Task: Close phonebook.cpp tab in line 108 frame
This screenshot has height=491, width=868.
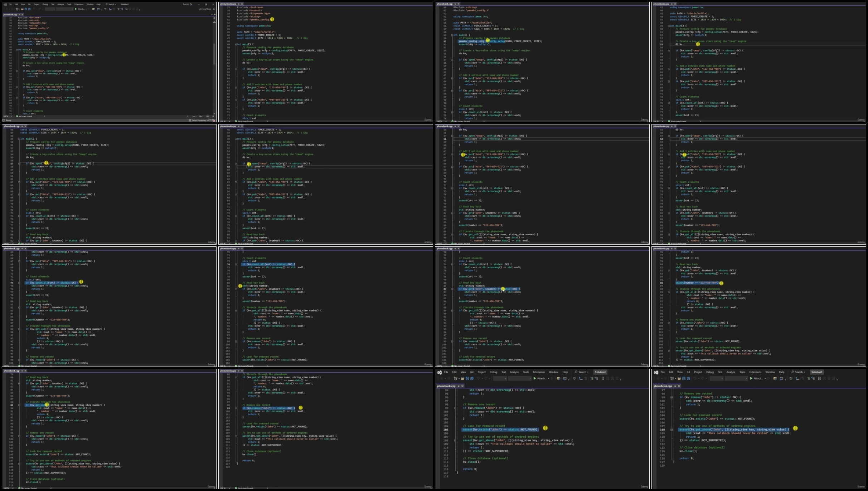Action: click(x=679, y=386)
